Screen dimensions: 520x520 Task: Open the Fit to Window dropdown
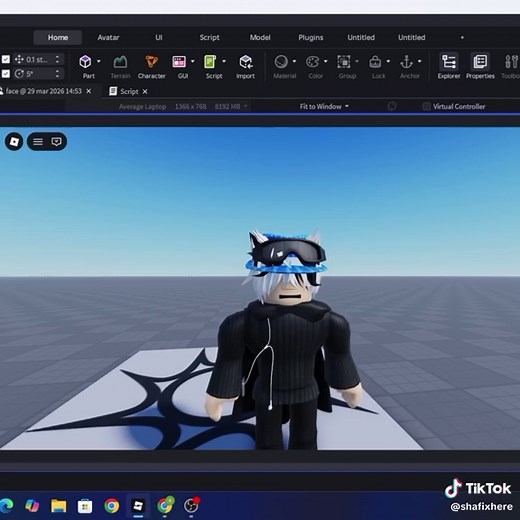324,106
